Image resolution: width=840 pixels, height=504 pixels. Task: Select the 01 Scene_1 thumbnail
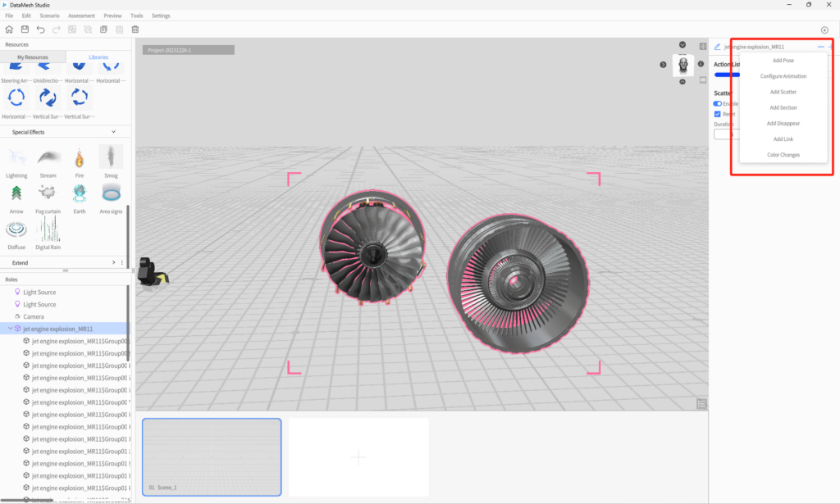tap(212, 457)
